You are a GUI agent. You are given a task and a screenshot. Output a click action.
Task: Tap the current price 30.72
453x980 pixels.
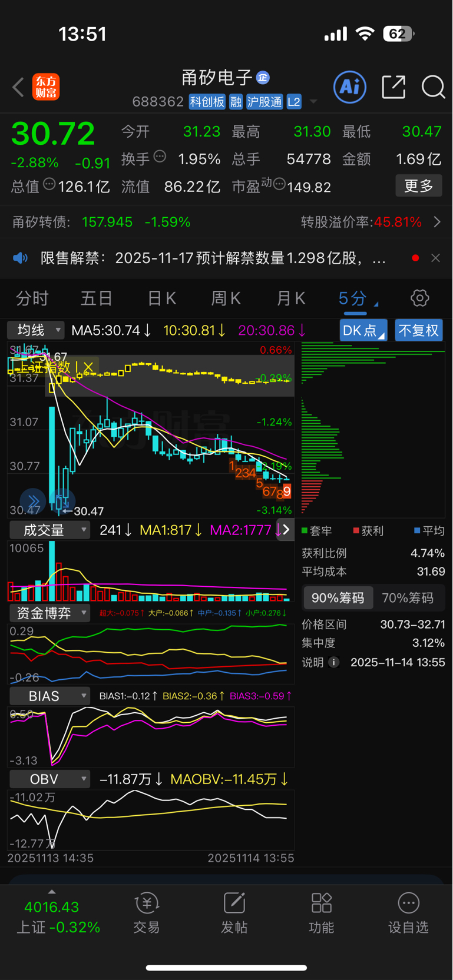click(x=53, y=133)
